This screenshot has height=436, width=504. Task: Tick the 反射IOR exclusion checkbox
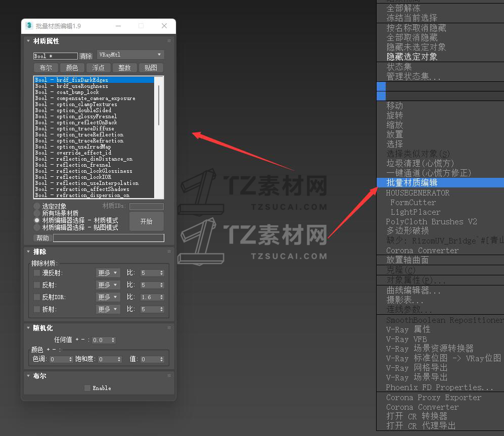point(36,297)
